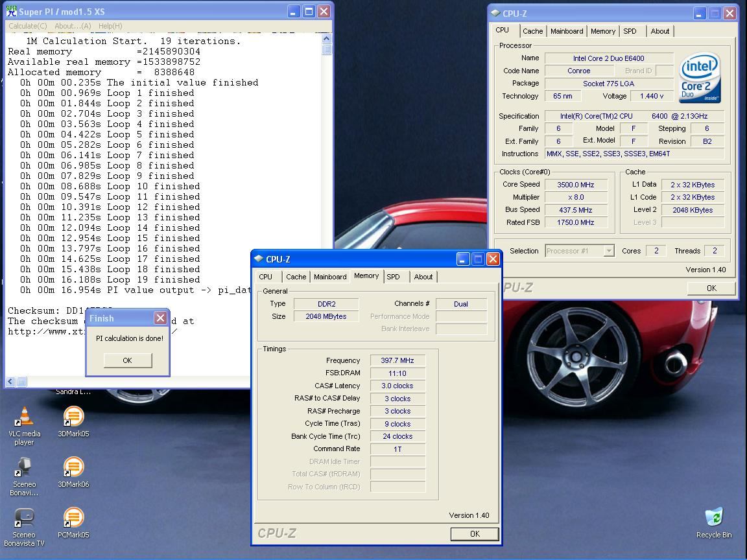The width and height of the screenshot is (747, 560).
Task: Click the Command Rate value '1T'
Action: [x=397, y=449]
